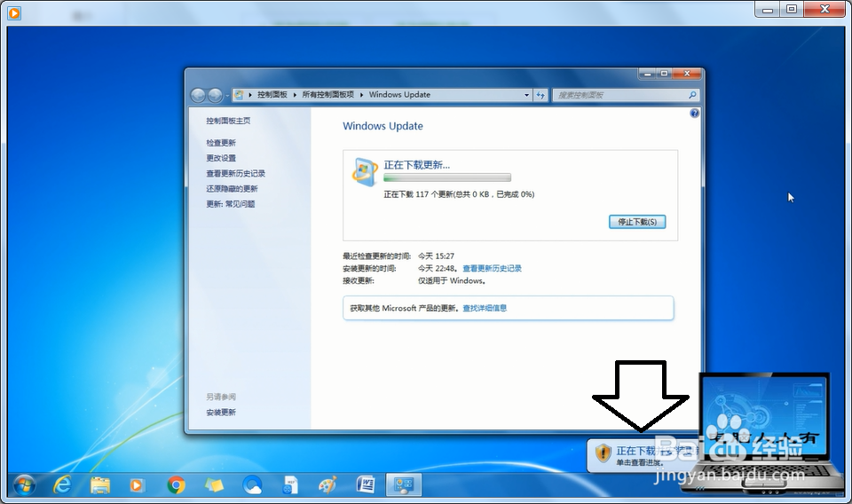Click the search magnifier icon in control panel

click(x=692, y=95)
